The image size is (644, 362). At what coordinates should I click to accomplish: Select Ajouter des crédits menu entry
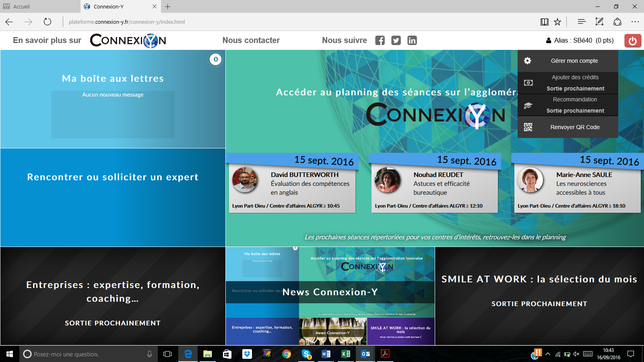click(x=568, y=83)
